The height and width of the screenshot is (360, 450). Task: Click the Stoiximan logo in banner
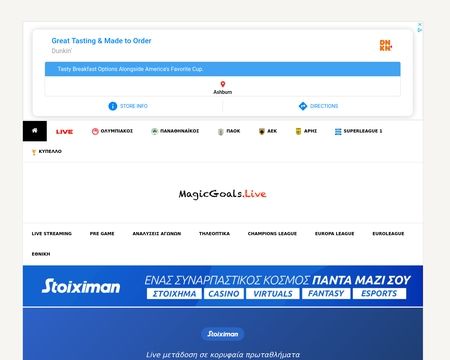[x=81, y=286]
